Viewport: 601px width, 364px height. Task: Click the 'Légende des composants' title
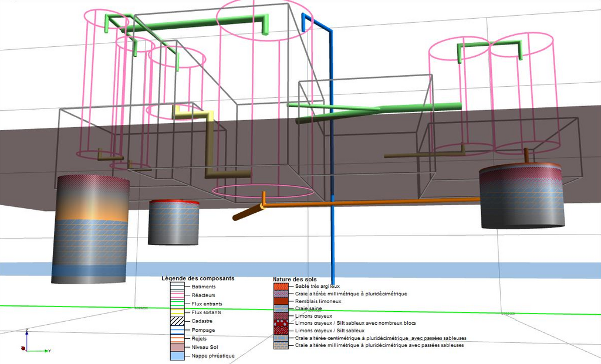point(198,278)
